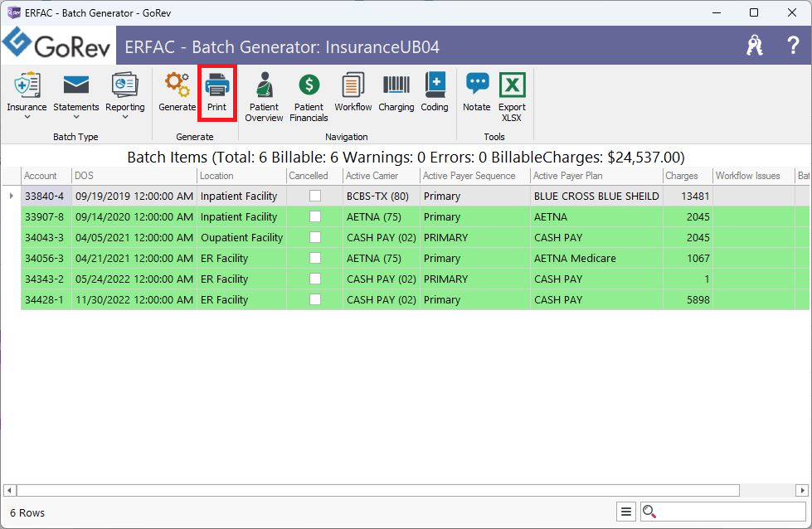Click DOS 11/30/2022 12:00:00 AM cell
This screenshot has height=529, width=812.
pos(134,299)
